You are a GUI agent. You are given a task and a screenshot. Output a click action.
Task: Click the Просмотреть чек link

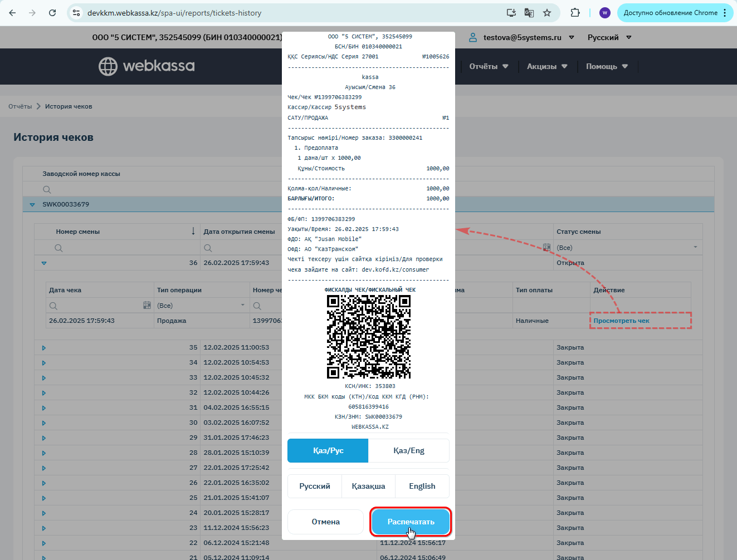pos(621,321)
